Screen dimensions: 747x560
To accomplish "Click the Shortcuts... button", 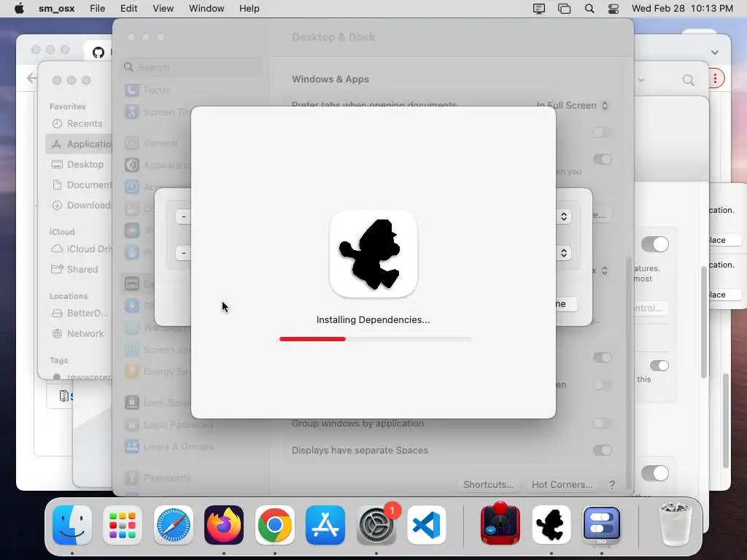I will pos(488,484).
